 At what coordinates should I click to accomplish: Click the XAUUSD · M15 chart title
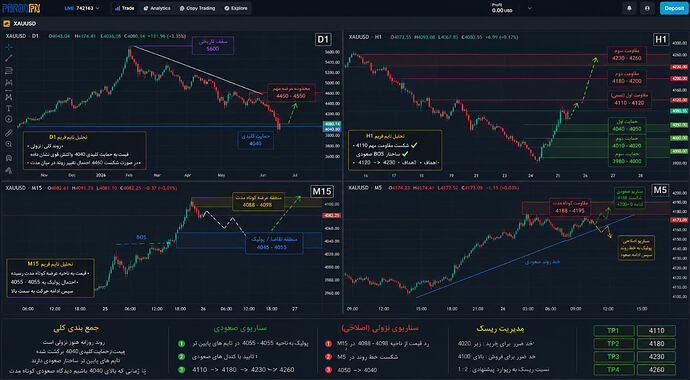pos(24,188)
